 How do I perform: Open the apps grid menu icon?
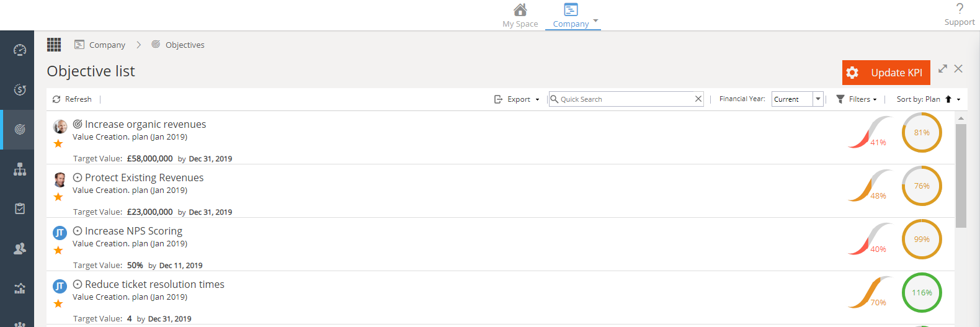point(54,45)
